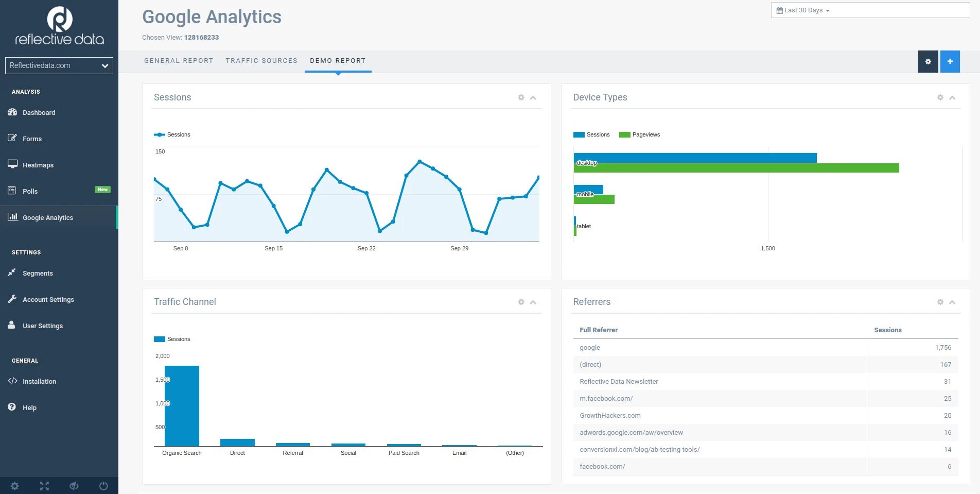Image resolution: width=980 pixels, height=494 pixels.
Task: Click the dark gear button beside the plus
Action: [x=928, y=61]
